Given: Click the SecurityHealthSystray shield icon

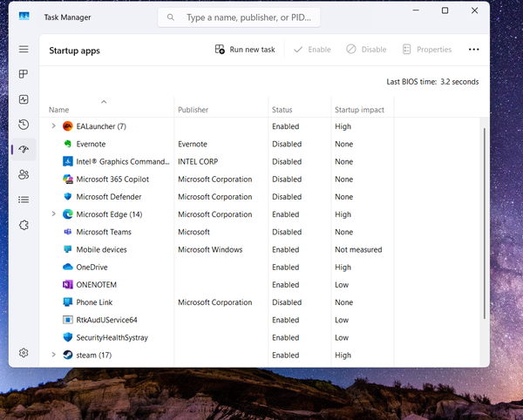Looking at the screenshot, I should point(68,337).
